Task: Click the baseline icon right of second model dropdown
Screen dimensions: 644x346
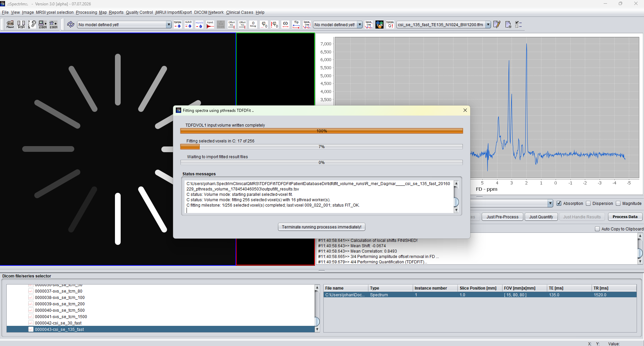Action: [x=369, y=25]
